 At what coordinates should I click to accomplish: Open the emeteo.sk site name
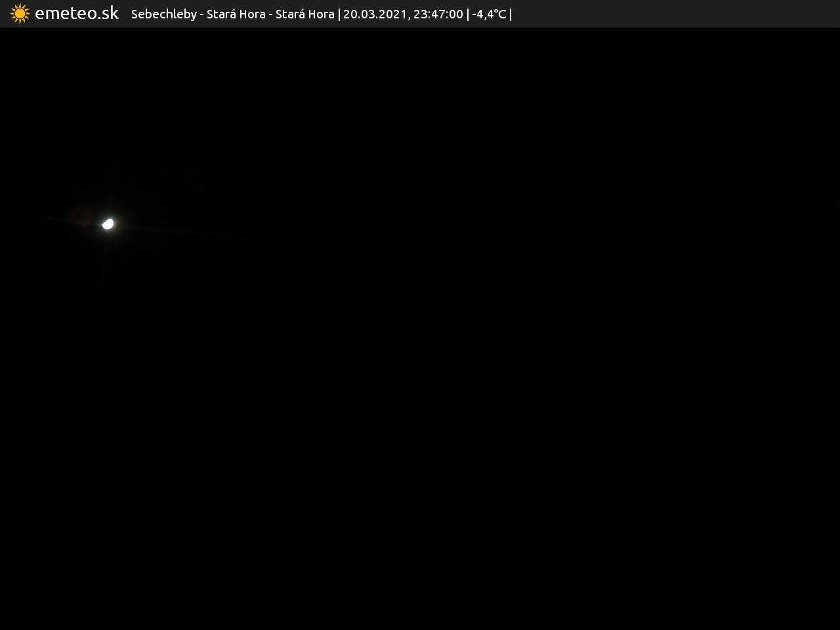[x=76, y=14]
